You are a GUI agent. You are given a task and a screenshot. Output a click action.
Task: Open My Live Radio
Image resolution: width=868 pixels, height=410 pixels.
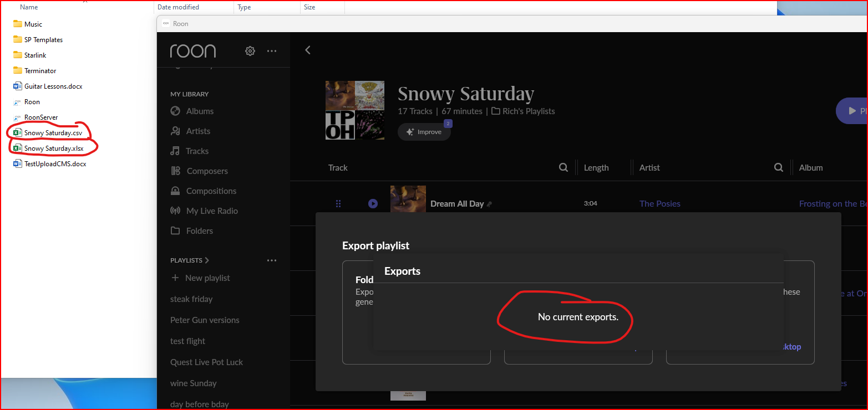point(212,211)
